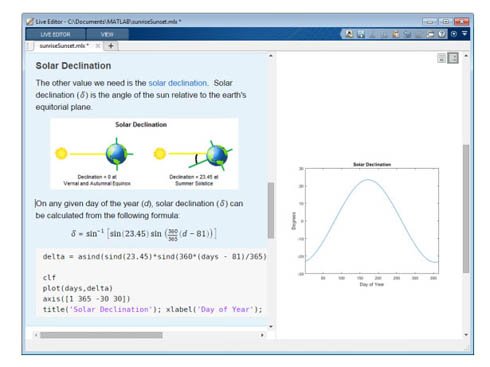Screen dimensions: 490x367
Task: Click the axis([1 365 -30 30]) code line
Action: 86,299
